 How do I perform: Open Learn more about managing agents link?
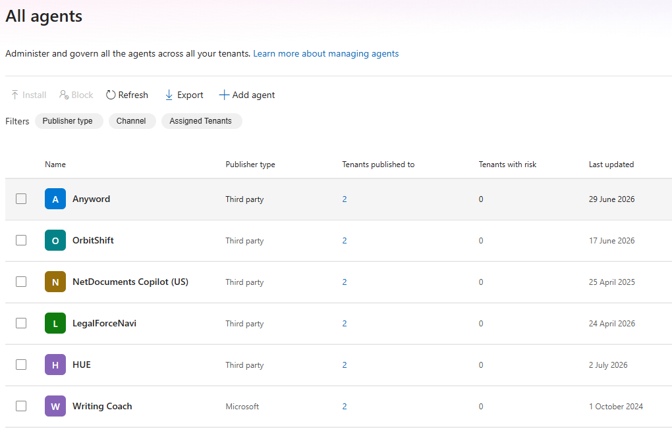point(326,54)
